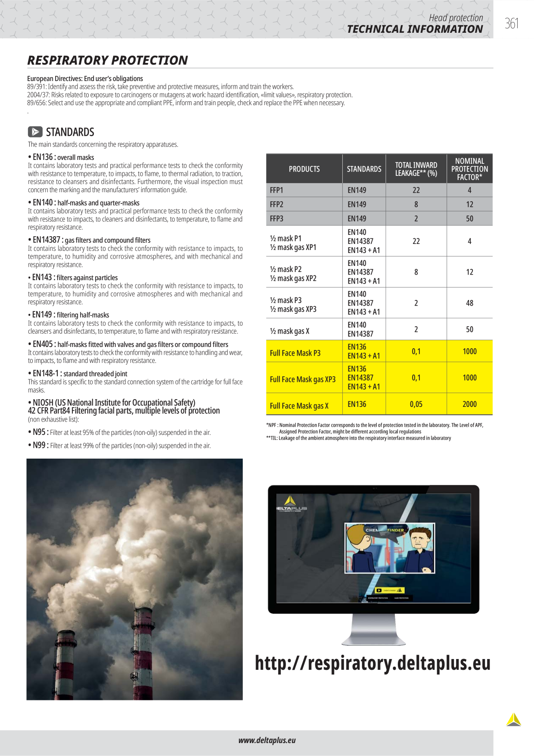Select the page number 361

click(512, 23)
